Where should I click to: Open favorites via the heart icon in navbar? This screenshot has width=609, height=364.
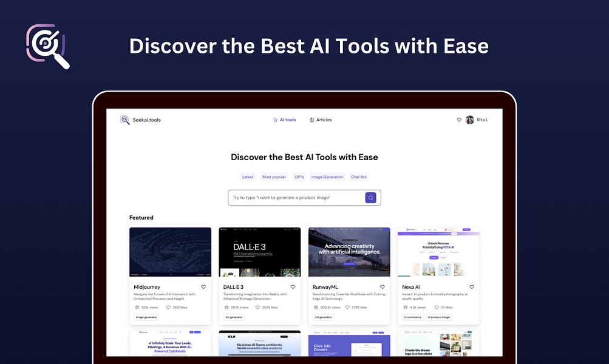coord(458,120)
